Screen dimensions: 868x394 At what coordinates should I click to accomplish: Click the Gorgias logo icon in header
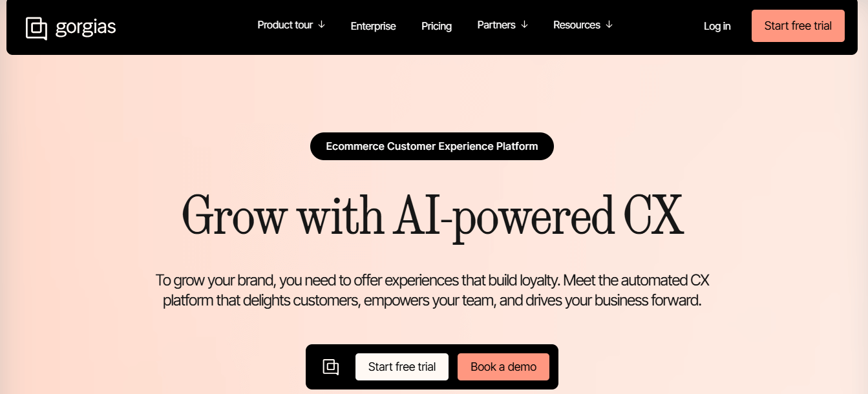tap(37, 28)
